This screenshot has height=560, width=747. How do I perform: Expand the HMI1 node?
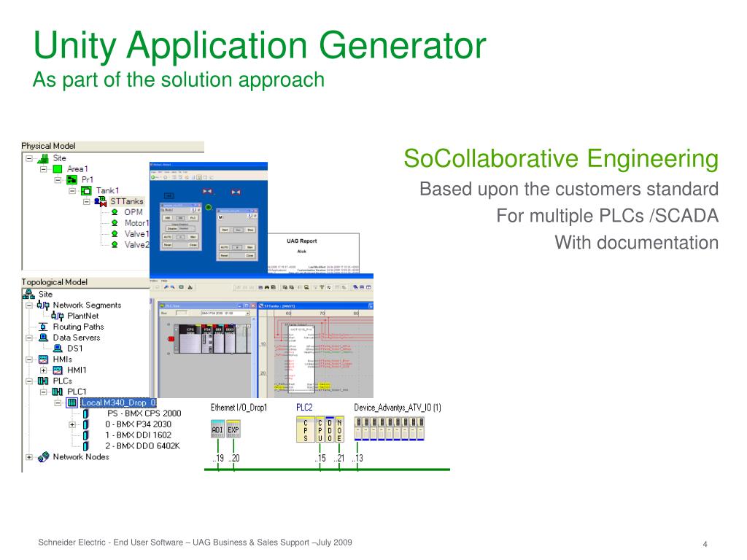tap(43, 370)
